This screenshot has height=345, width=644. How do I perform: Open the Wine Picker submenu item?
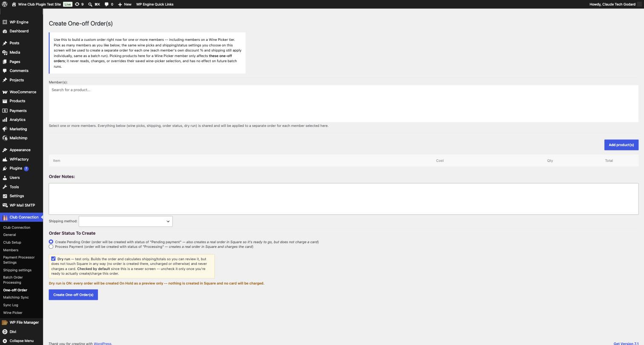[x=13, y=313]
